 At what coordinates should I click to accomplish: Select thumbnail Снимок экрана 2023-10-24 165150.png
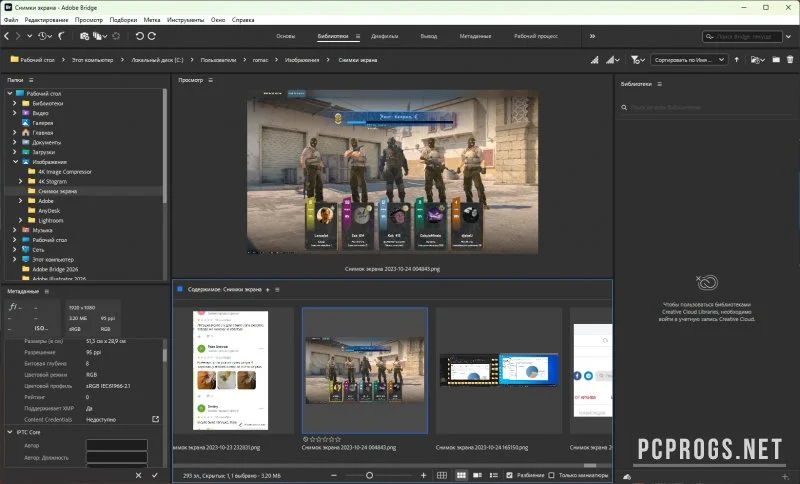[498, 370]
